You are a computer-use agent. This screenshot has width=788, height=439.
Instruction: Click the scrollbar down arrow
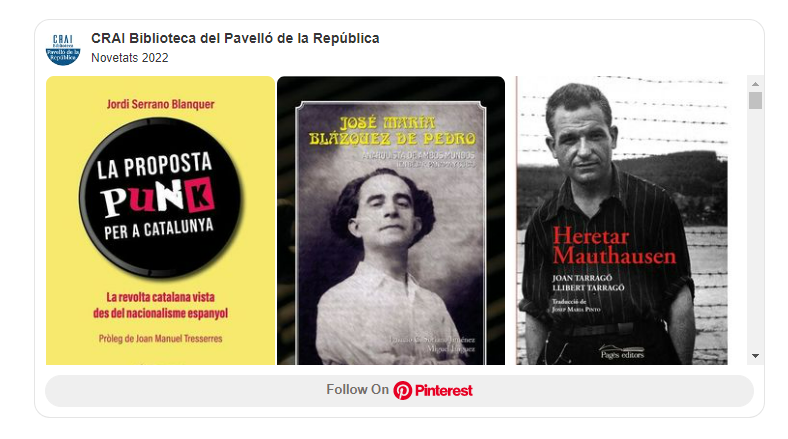tap(755, 356)
